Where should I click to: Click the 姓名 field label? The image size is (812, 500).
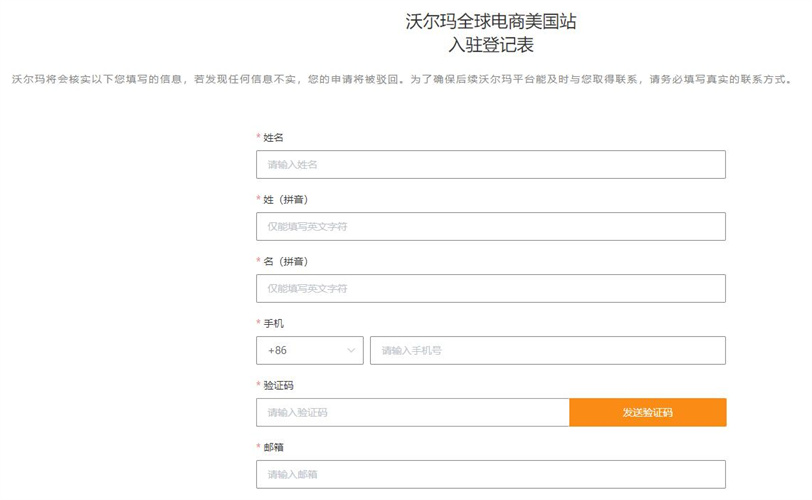[x=273, y=138]
